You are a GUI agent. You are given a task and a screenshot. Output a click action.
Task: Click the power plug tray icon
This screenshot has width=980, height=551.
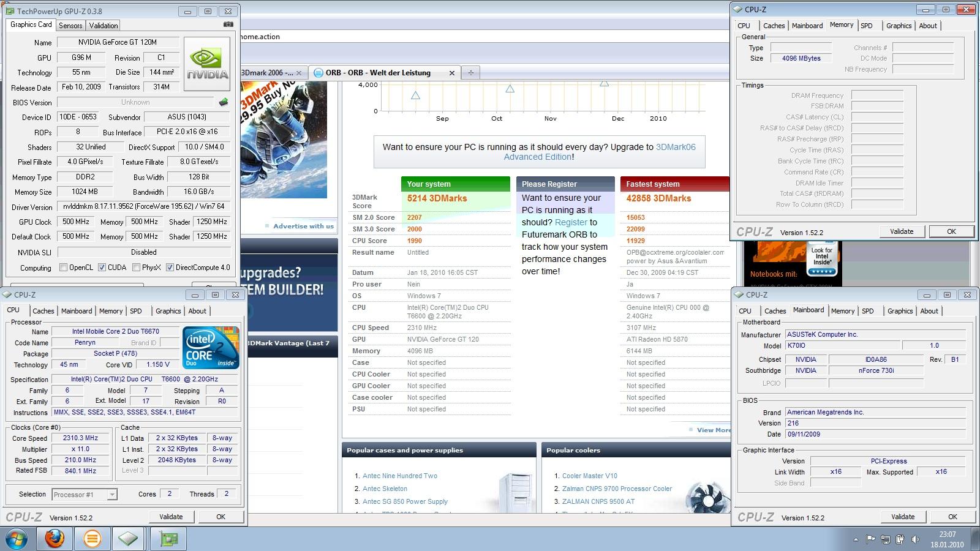pos(900,539)
